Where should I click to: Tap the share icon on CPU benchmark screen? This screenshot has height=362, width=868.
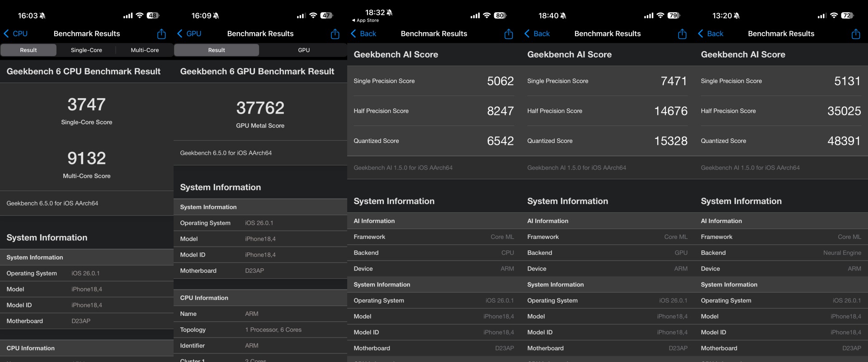click(x=161, y=34)
